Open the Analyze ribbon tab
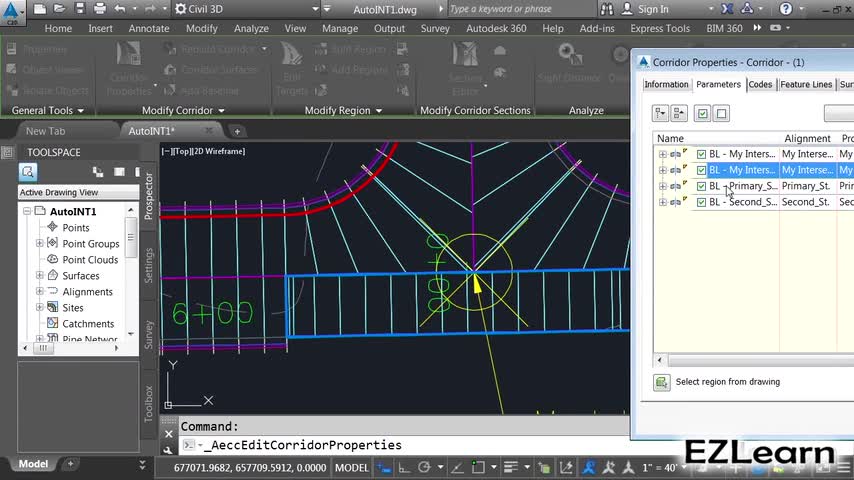 [x=251, y=28]
